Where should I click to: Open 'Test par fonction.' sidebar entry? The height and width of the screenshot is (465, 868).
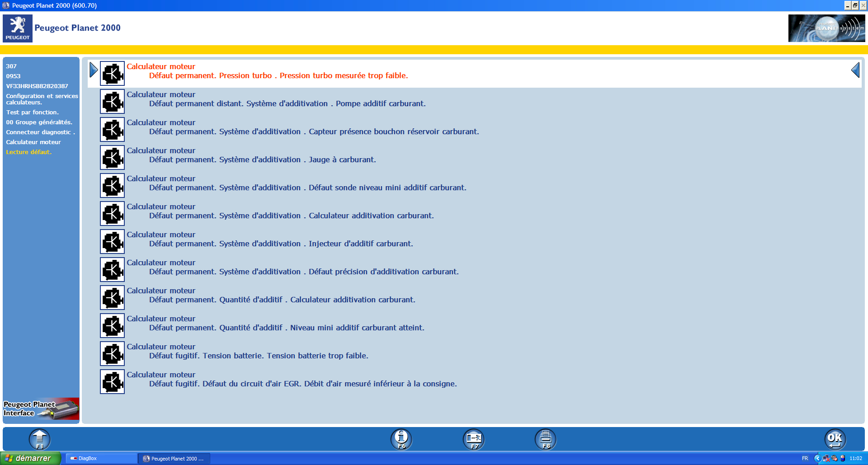click(32, 112)
